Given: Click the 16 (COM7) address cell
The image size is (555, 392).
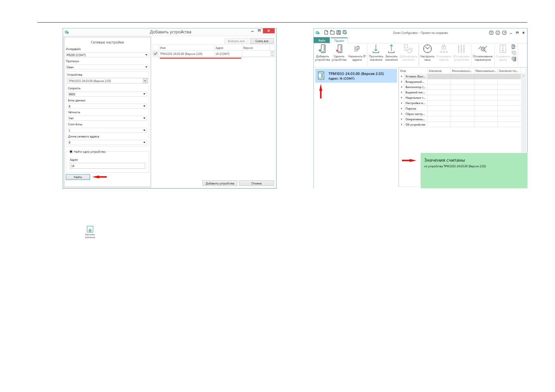Looking at the screenshot, I should 228,54.
